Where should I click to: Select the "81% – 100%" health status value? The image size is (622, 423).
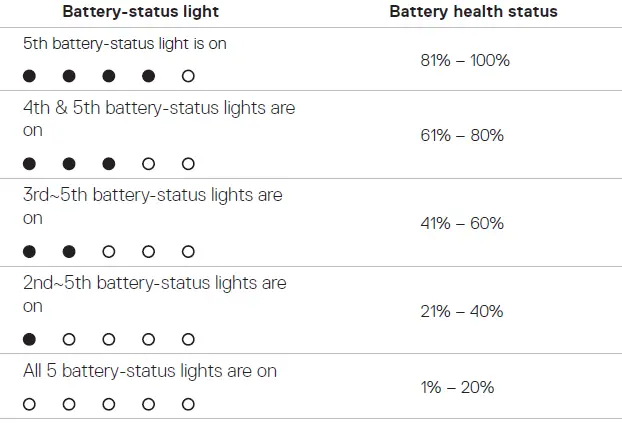click(x=465, y=60)
